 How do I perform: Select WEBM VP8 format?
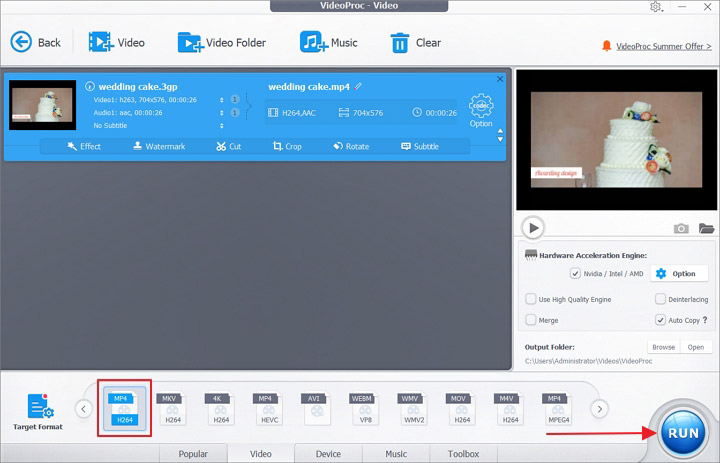(x=365, y=408)
